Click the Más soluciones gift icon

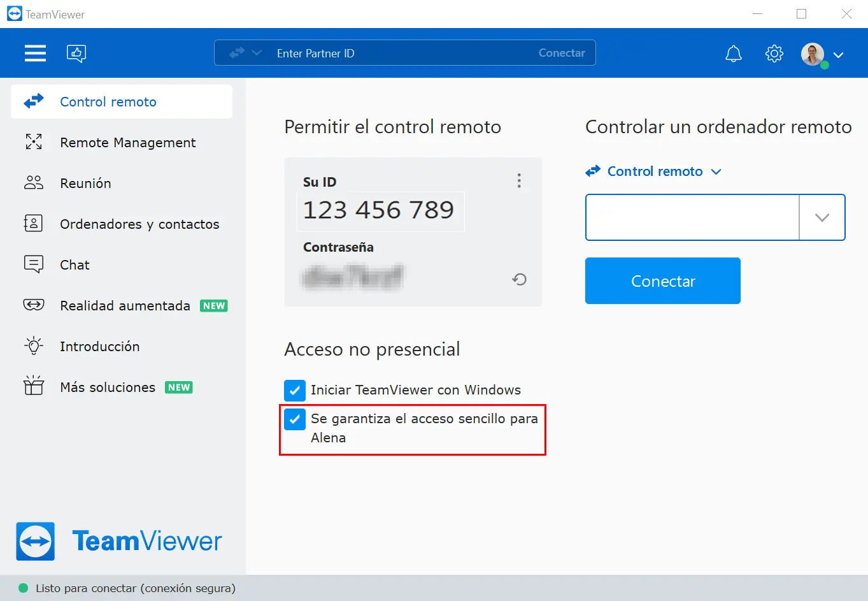pos(34,385)
